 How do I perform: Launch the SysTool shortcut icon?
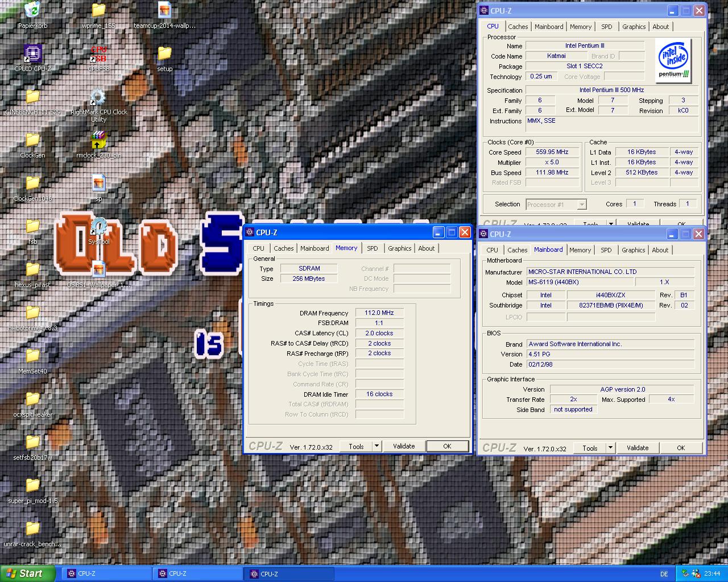point(98,226)
